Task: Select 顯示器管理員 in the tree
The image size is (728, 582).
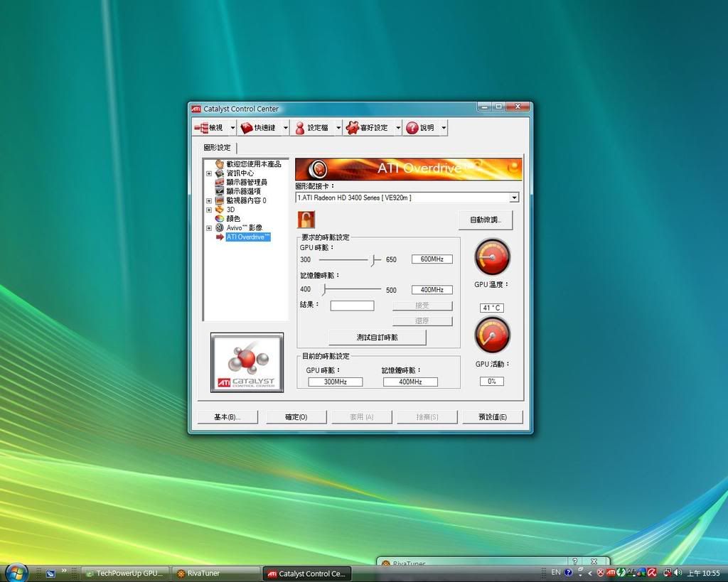Action: (247, 182)
